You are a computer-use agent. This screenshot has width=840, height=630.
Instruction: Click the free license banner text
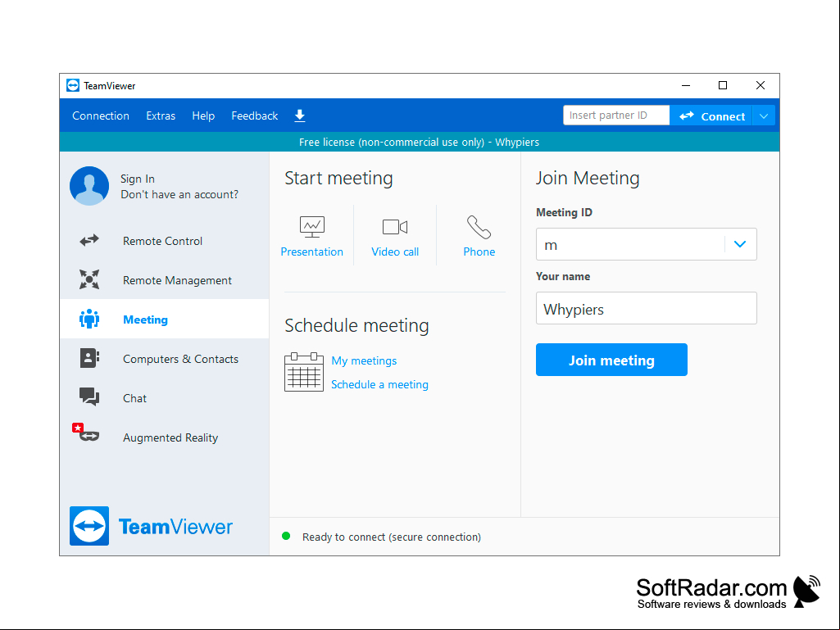pyautogui.click(x=420, y=142)
